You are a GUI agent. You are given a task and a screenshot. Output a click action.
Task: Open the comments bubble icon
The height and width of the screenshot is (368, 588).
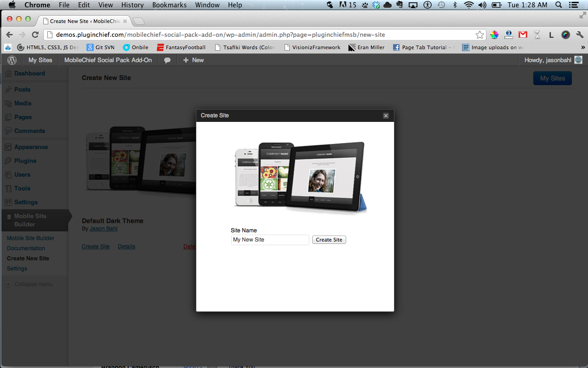tap(167, 60)
